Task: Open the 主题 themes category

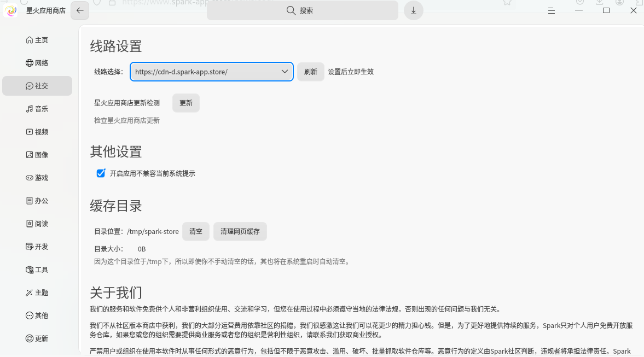Action: (37, 292)
